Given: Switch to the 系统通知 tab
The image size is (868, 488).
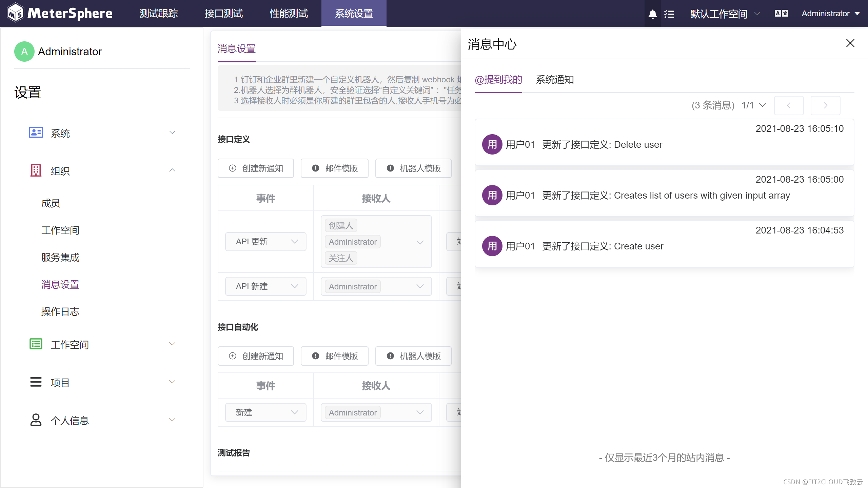Looking at the screenshot, I should pyautogui.click(x=554, y=80).
